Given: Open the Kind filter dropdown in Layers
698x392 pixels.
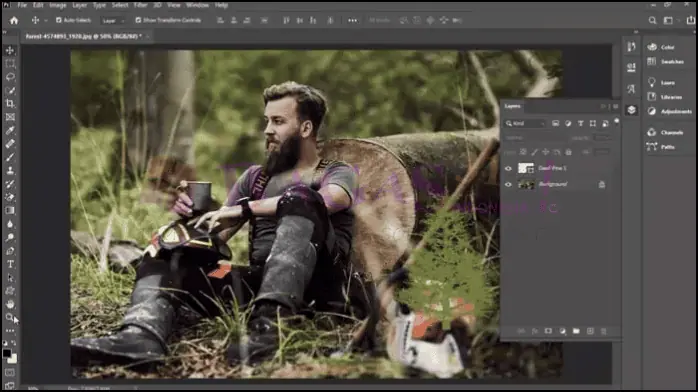Looking at the screenshot, I should point(525,124).
